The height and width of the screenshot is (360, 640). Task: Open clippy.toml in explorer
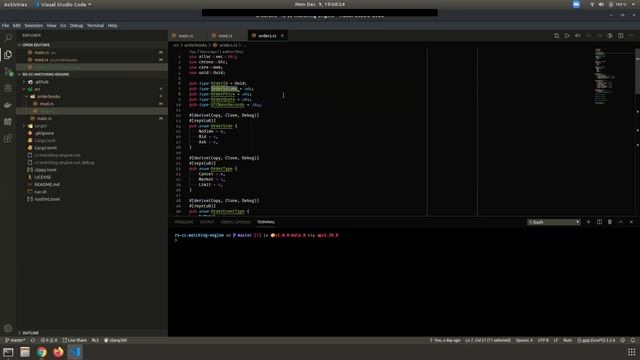(x=45, y=170)
